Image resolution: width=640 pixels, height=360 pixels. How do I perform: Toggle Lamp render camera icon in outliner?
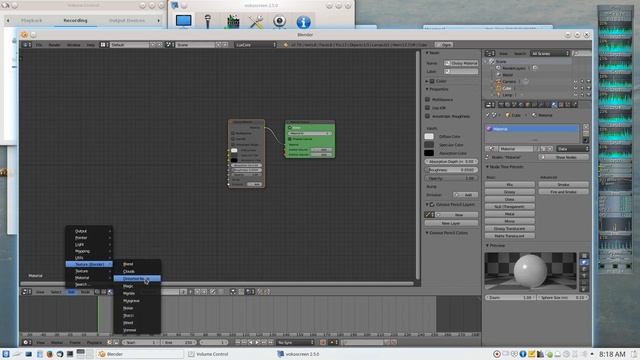(589, 95)
